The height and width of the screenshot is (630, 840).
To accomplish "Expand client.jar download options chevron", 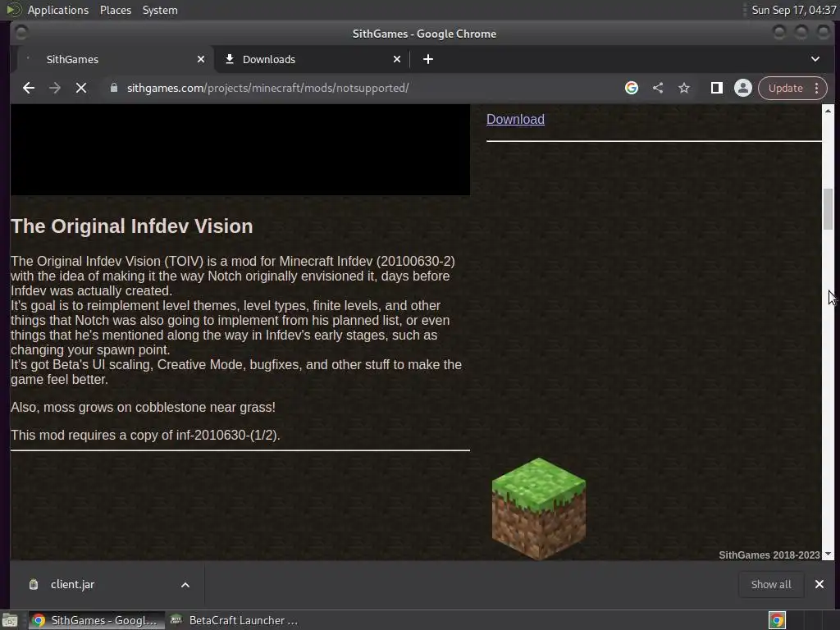I will point(185,585).
